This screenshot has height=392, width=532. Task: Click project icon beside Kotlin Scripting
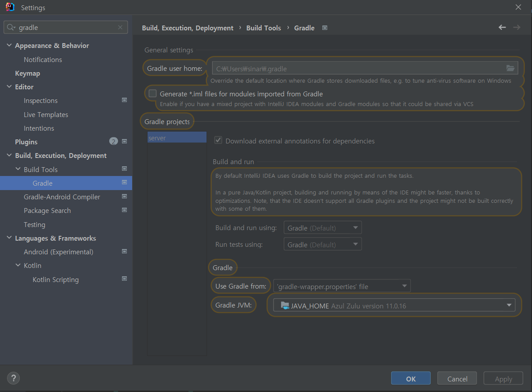[x=124, y=279]
